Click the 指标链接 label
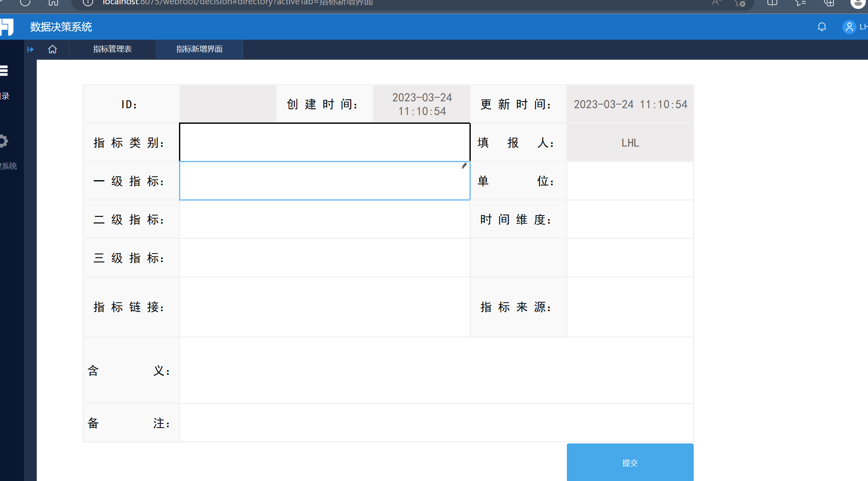The width and height of the screenshot is (868, 481). [x=129, y=307]
